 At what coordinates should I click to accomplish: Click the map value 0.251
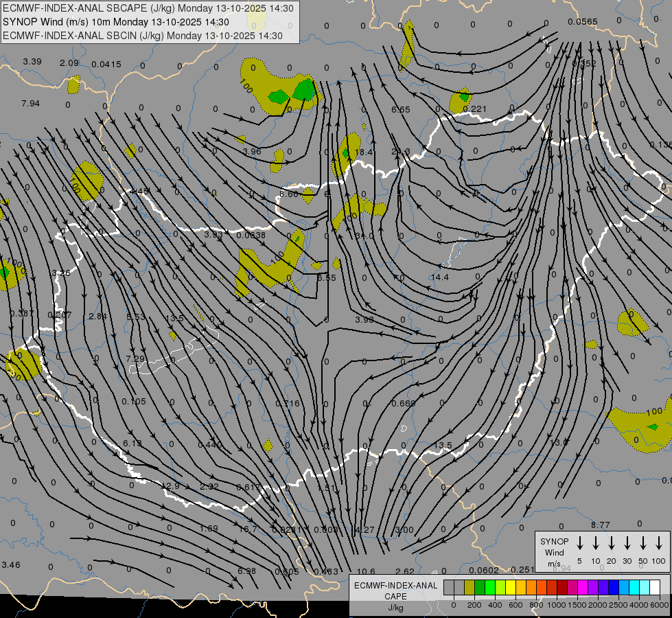click(x=522, y=569)
